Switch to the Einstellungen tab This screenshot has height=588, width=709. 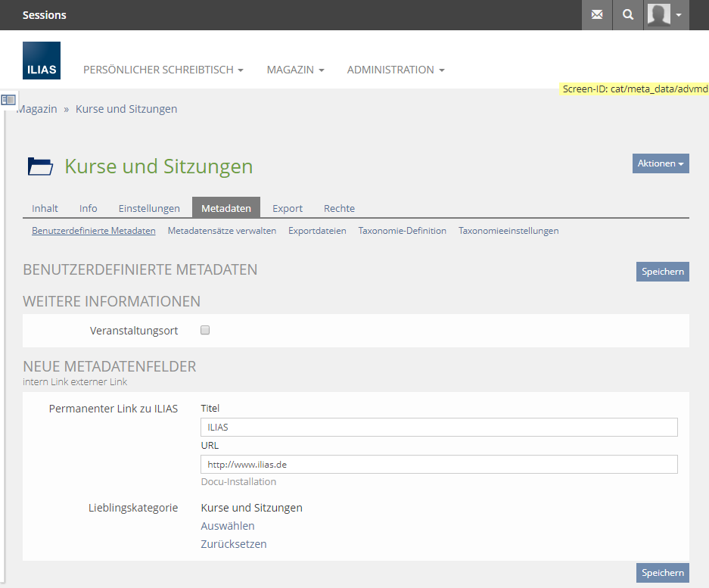tap(149, 208)
